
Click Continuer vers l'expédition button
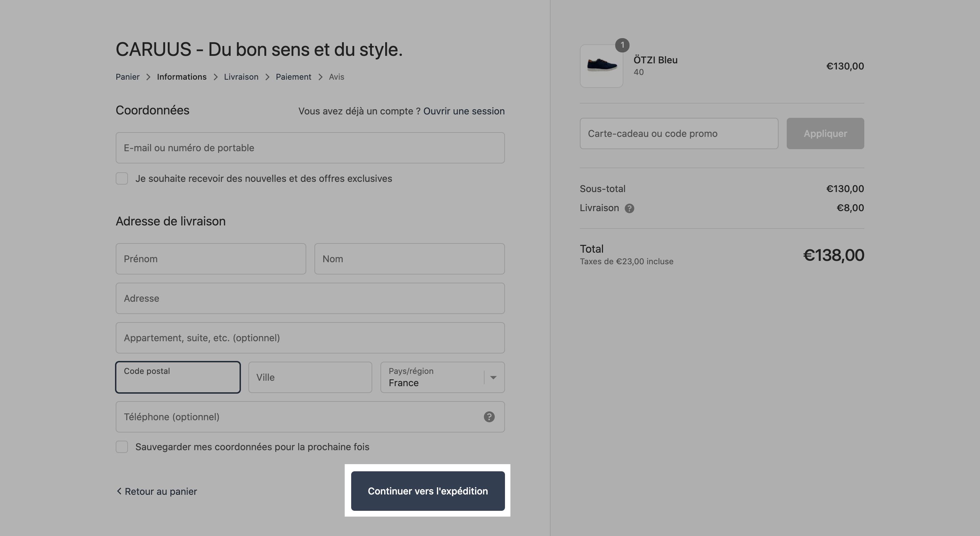point(428,491)
